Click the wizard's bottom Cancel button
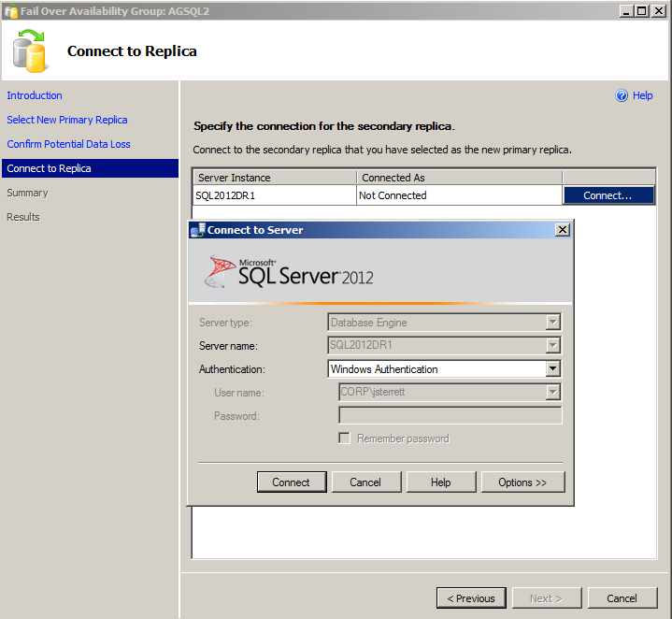 622,598
